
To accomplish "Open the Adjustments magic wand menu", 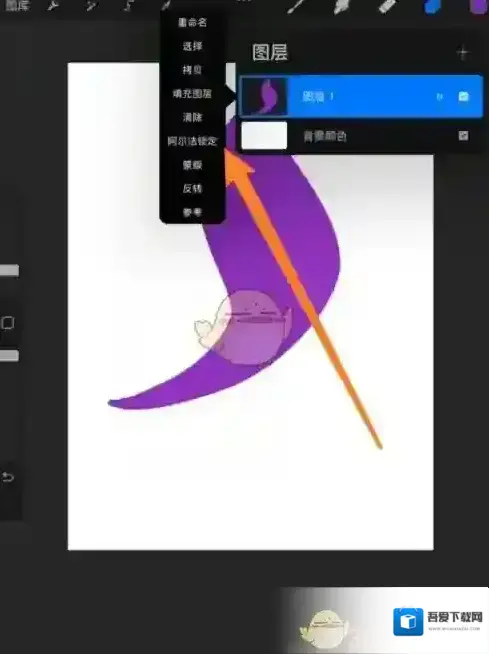I will pyautogui.click(x=91, y=6).
